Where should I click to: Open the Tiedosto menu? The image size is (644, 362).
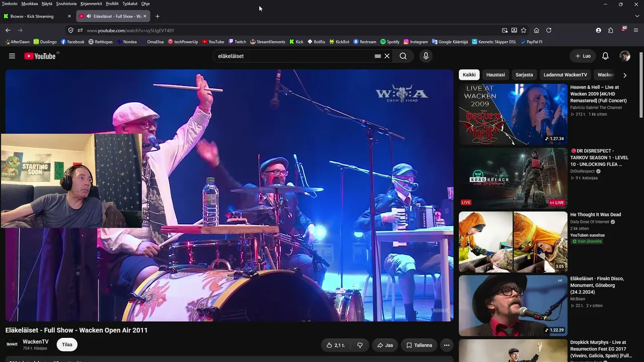[10, 4]
